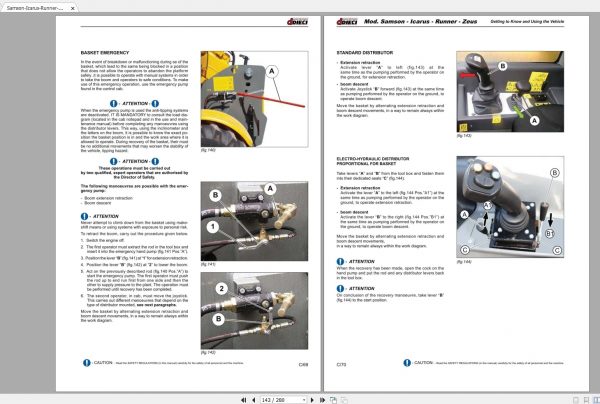Close the Samson-Icarus-Runner document tab
This screenshot has width=600, height=404.
pyautogui.click(x=72, y=8)
